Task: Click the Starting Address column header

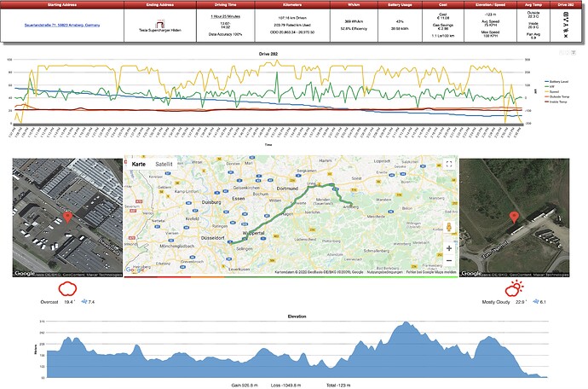Action: coord(62,5)
